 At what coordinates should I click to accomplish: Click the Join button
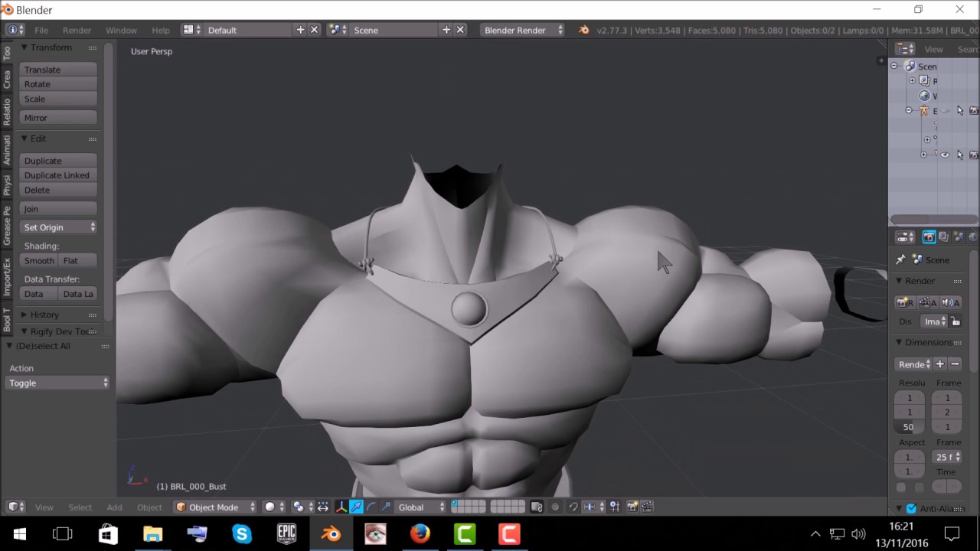(58, 209)
